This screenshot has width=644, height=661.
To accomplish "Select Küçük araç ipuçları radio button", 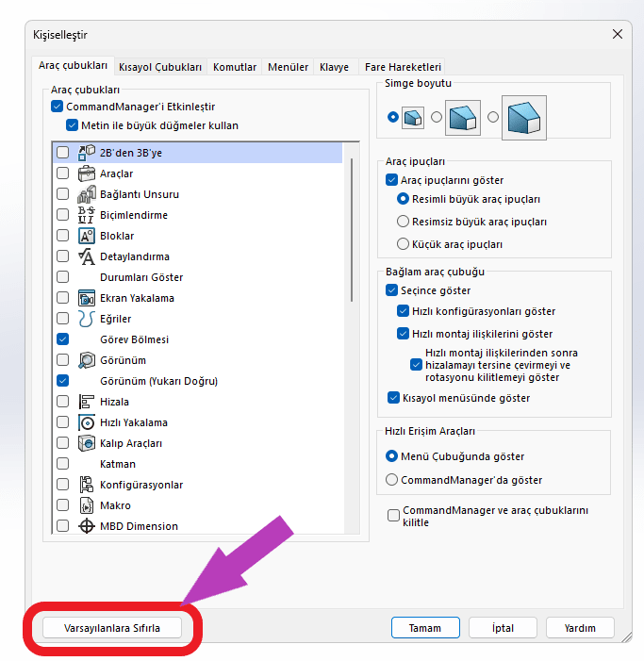I will coord(404,244).
